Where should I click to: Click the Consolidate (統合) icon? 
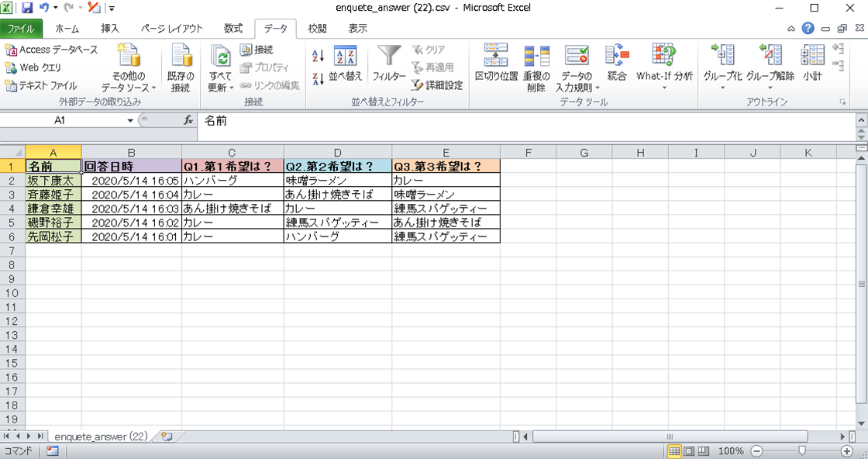coord(617,57)
